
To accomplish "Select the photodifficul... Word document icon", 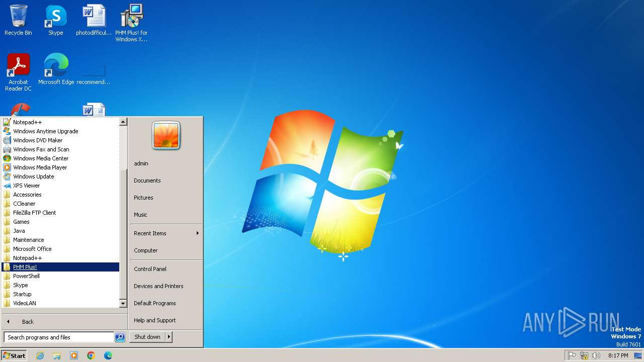I will pyautogui.click(x=94, y=20).
